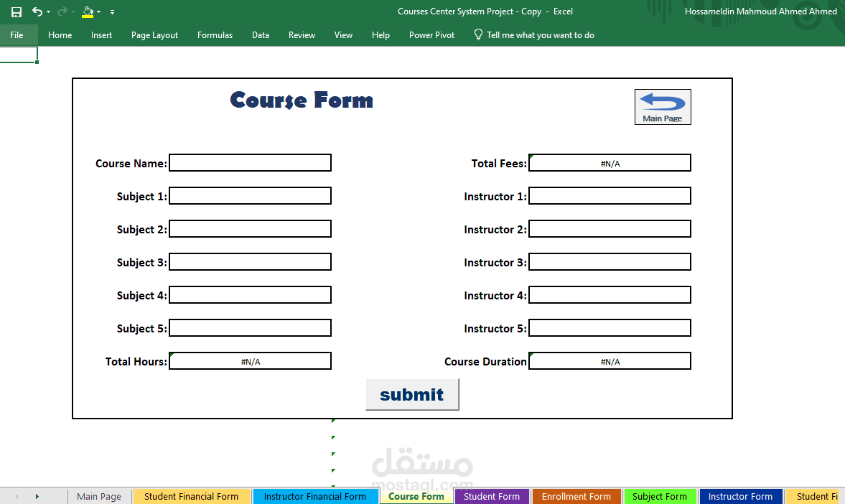
Task: Open the Redo history dropdown arrow
Action: pyautogui.click(x=74, y=12)
